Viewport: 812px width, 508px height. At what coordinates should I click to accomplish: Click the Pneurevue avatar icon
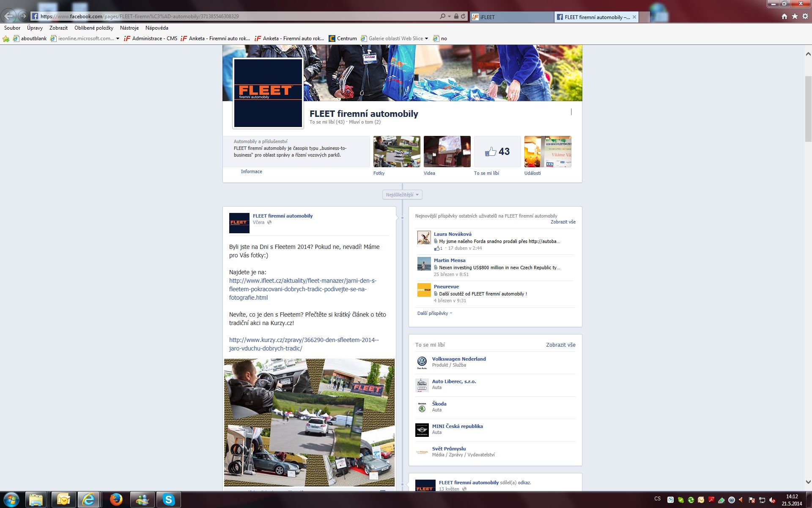[424, 290]
